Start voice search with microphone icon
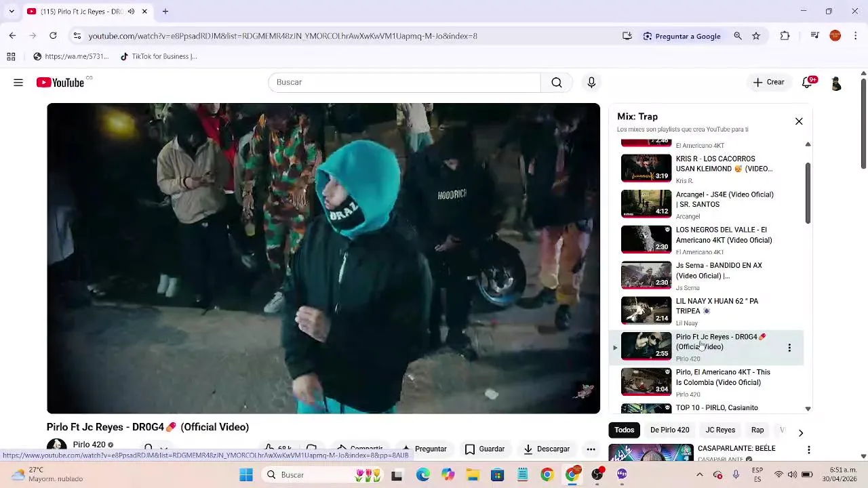The width and height of the screenshot is (868, 488). click(591, 83)
